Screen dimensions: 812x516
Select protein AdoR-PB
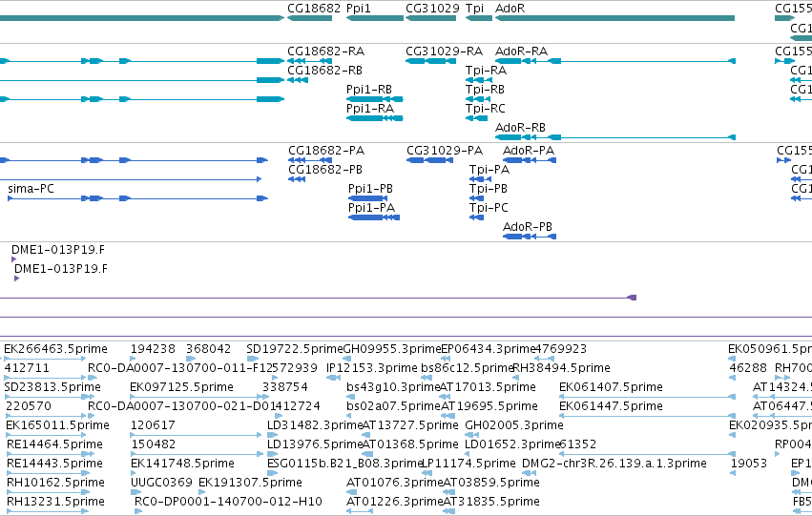point(530,237)
